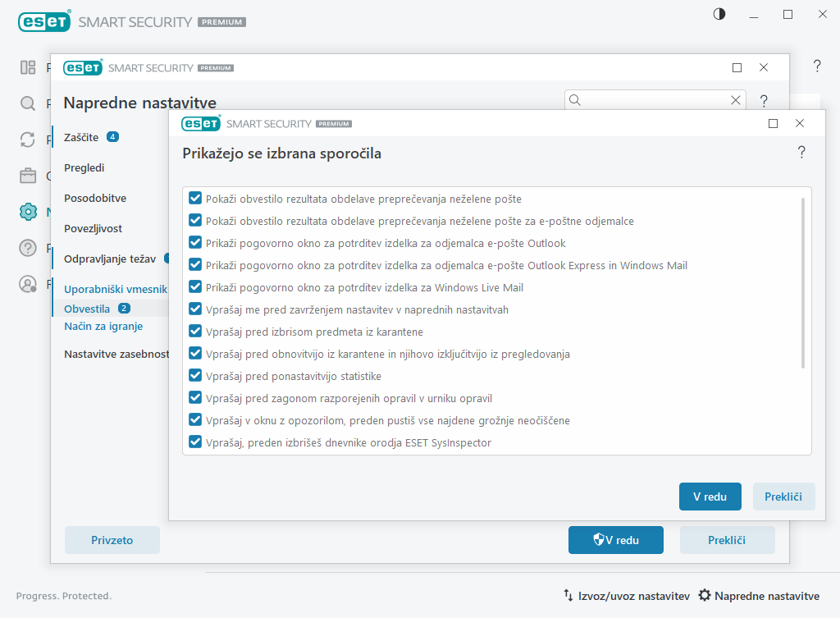Click the Tools briefcase icon in sidebar
The image size is (840, 618).
pos(29,176)
